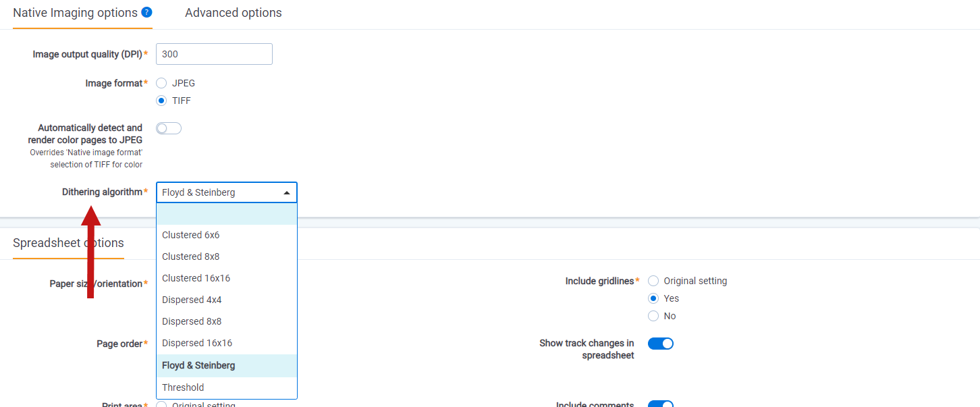
Task: Toggle automatic color page JPEG rendering
Action: click(x=169, y=128)
